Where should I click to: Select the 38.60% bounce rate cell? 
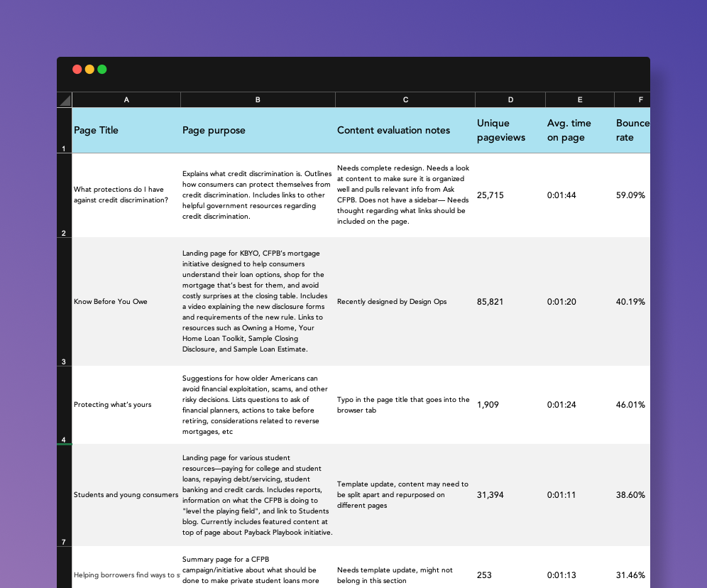click(x=632, y=495)
